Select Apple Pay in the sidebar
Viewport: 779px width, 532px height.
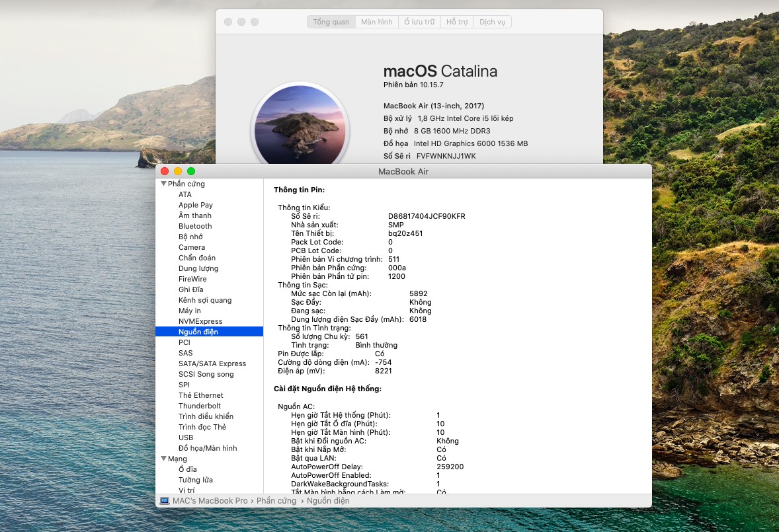196,205
